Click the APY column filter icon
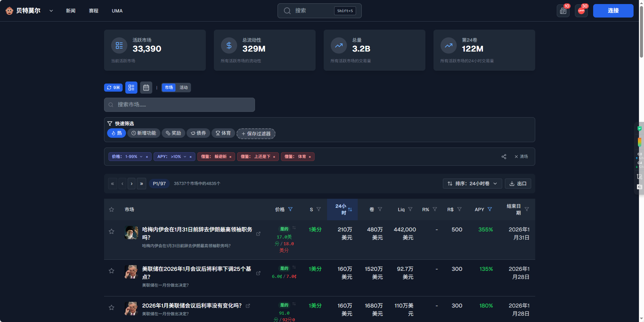The height and width of the screenshot is (322, 644). tap(490, 210)
